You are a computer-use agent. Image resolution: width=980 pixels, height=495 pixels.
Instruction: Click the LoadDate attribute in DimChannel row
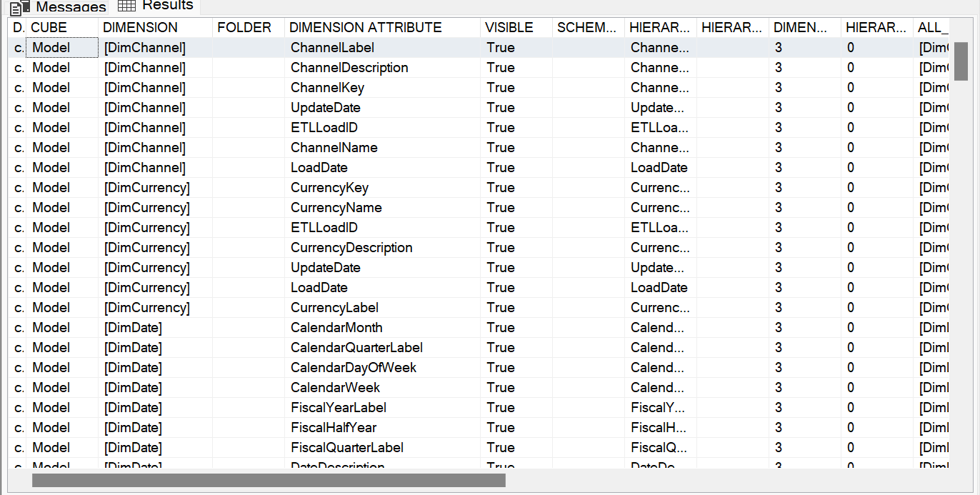382,168
